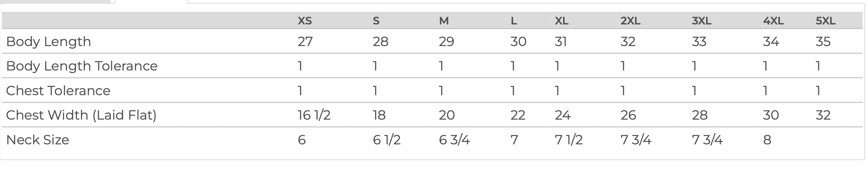Click the XS chest width value 16 1/2
This screenshot has height=170, width=868.
[314, 115]
